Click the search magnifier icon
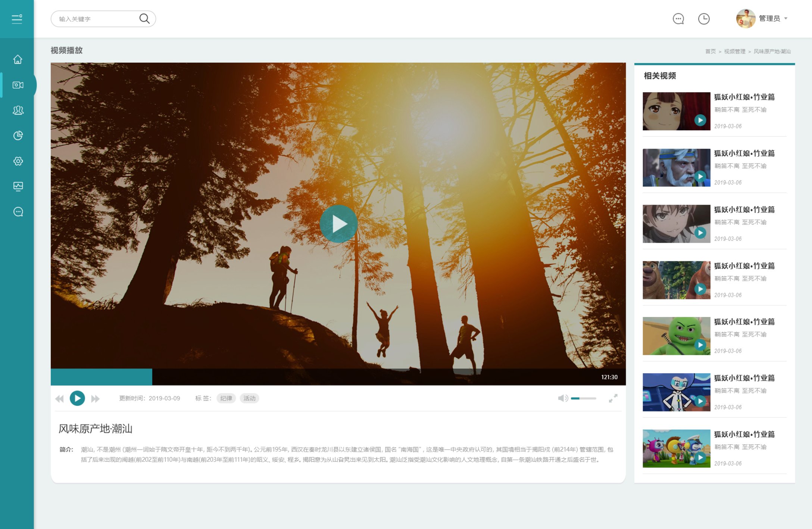The image size is (812, 529). tap(144, 19)
